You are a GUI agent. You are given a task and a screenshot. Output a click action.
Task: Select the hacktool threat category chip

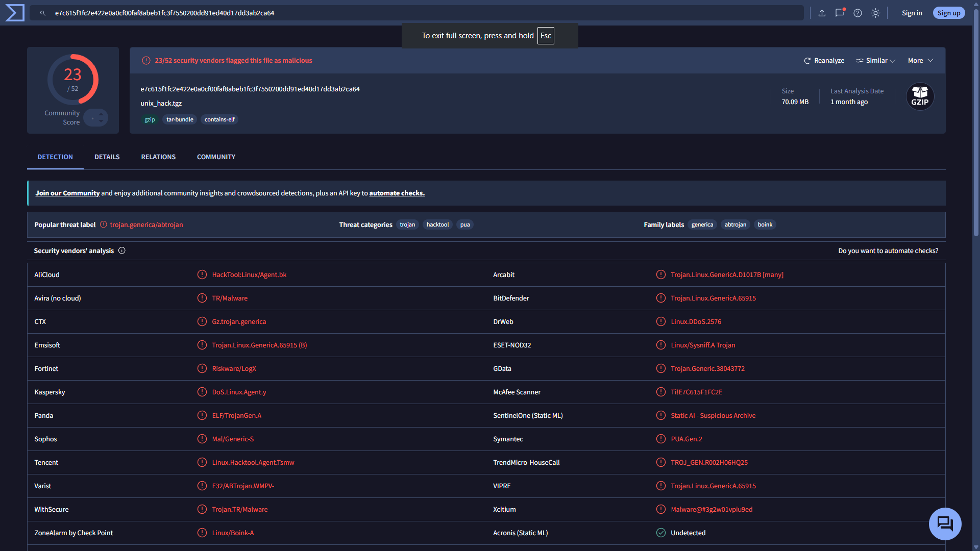pyautogui.click(x=437, y=224)
